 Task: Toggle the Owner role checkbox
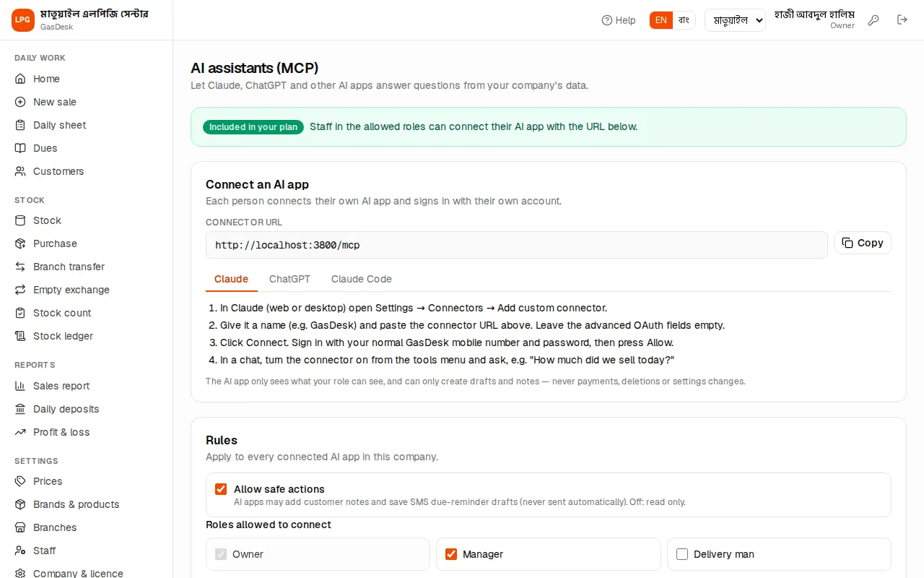[x=221, y=554]
